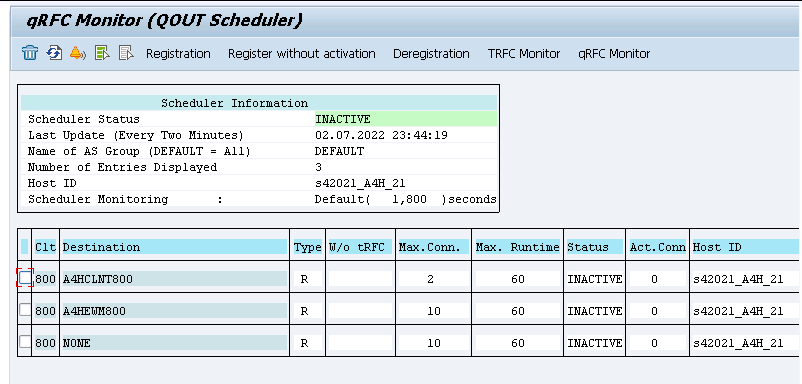
Task: Click the refresh icon in the toolbar
Action: pos(54,53)
